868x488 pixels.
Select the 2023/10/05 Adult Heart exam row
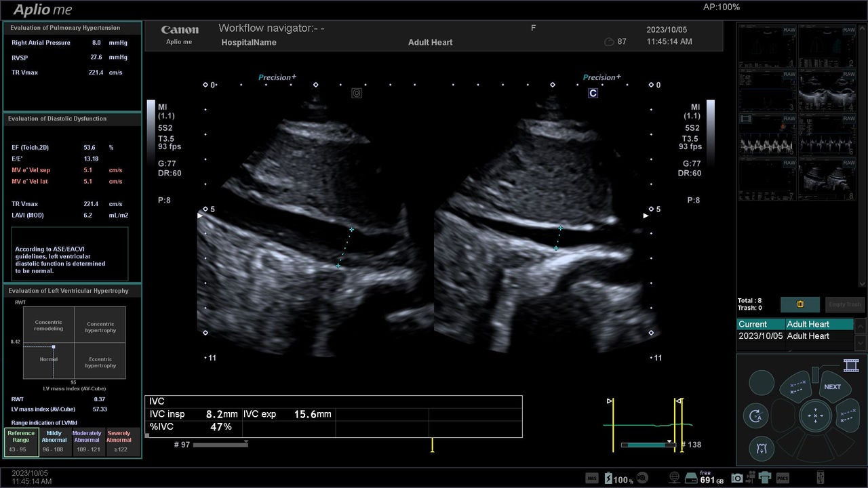[x=795, y=335]
